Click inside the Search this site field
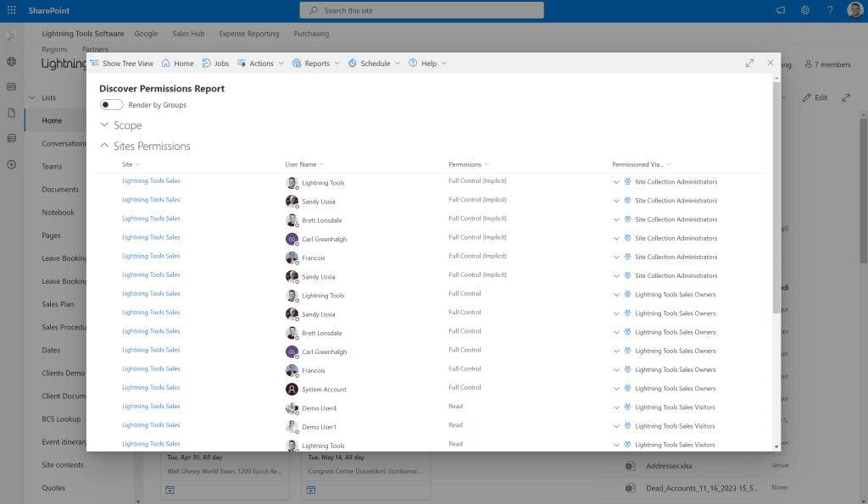The width and height of the screenshot is (868, 504). 421,9
